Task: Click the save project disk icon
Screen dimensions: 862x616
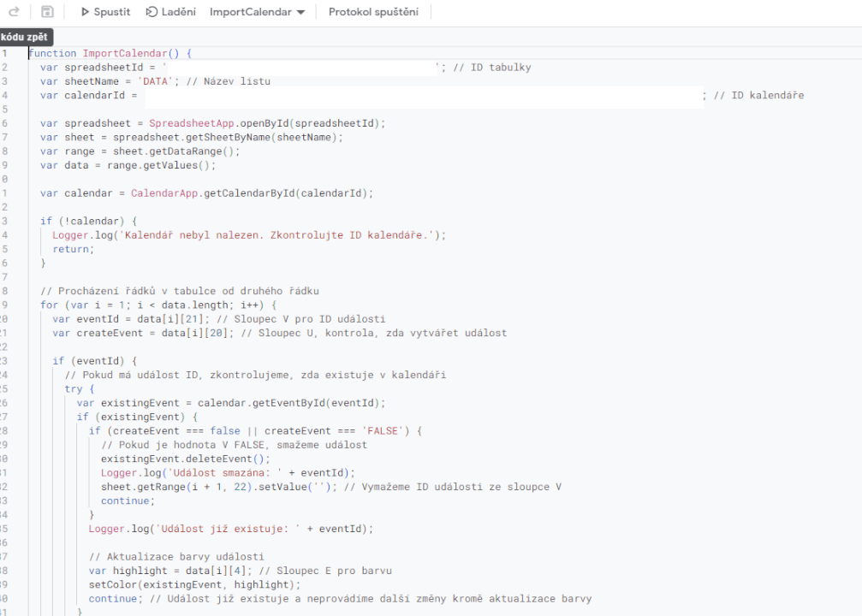Action: 47,12
